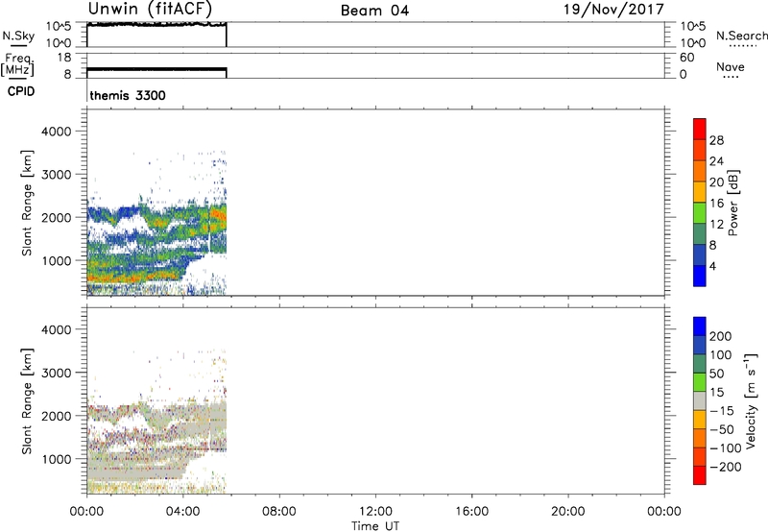
Task: Click the "4000" tick of the velocity panel
Action: [x=57, y=329]
